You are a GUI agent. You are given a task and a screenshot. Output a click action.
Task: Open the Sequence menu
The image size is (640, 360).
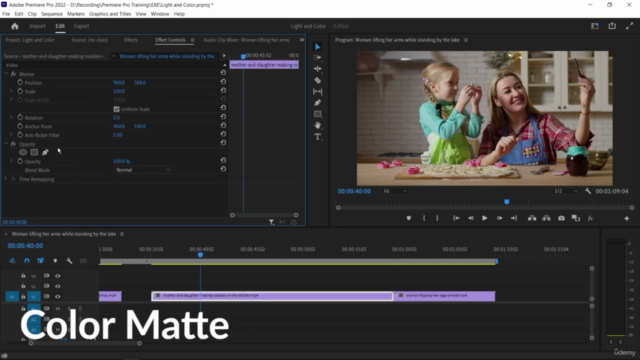click(x=52, y=14)
